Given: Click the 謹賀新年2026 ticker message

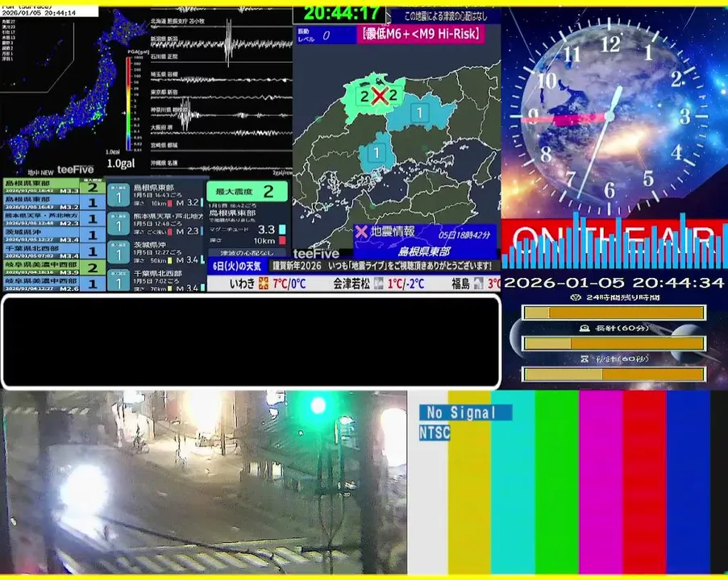Looking at the screenshot, I should tap(381, 266).
